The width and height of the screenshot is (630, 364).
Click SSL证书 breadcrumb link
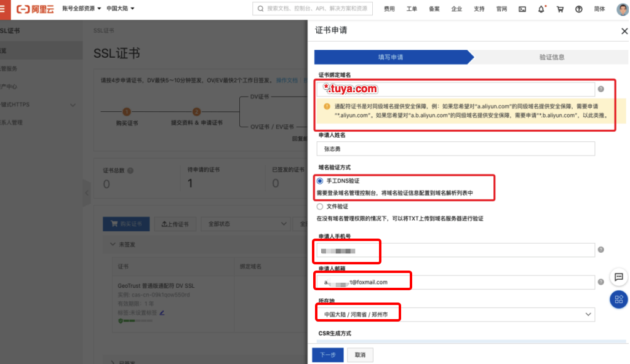click(103, 31)
